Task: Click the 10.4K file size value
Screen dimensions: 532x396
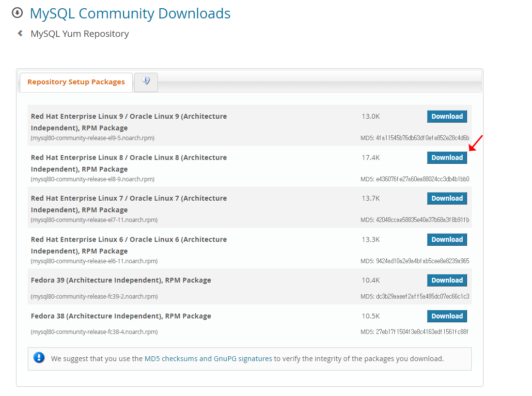Action: (371, 280)
